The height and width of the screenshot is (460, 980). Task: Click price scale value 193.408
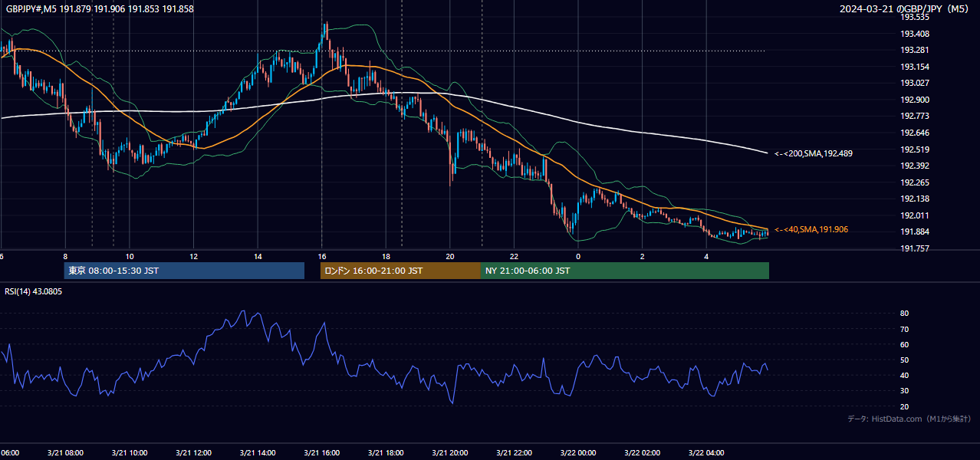pyautogui.click(x=915, y=34)
